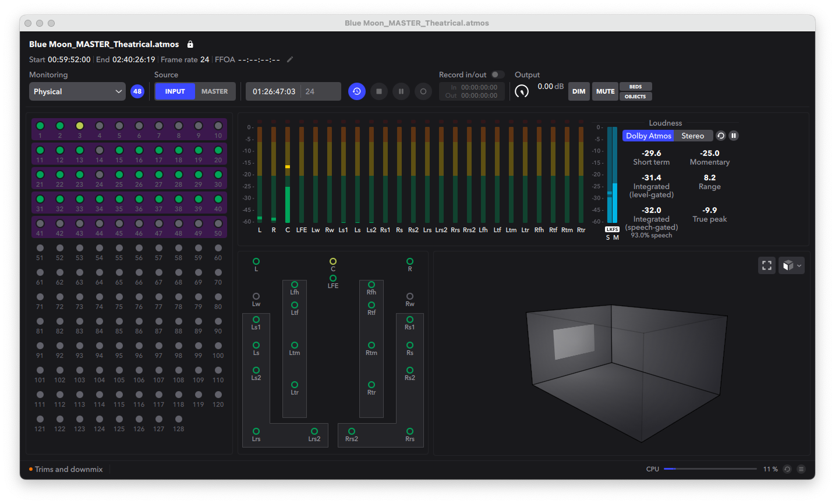The height and width of the screenshot is (504, 835).
Task: Switch source to MASTER
Action: click(215, 91)
